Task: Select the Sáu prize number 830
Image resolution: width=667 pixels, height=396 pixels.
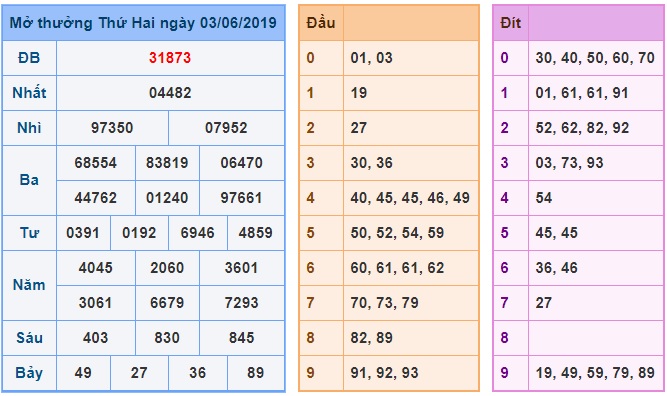Action: [x=167, y=338]
